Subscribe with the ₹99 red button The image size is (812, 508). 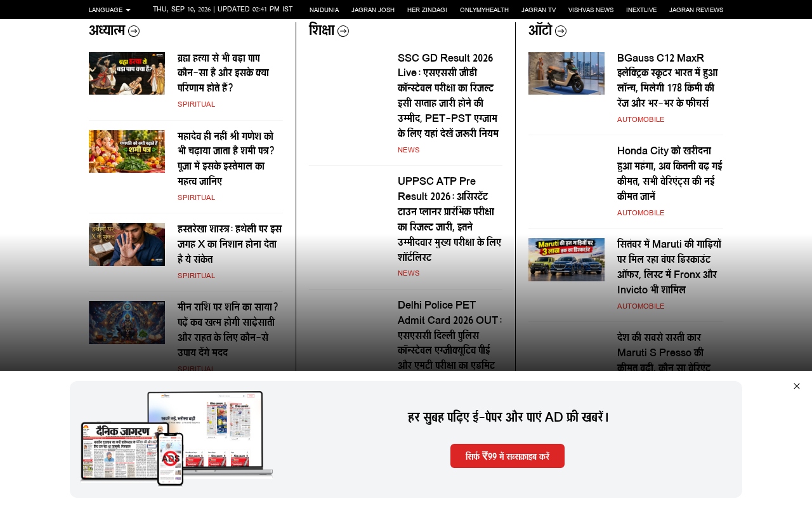(507, 456)
